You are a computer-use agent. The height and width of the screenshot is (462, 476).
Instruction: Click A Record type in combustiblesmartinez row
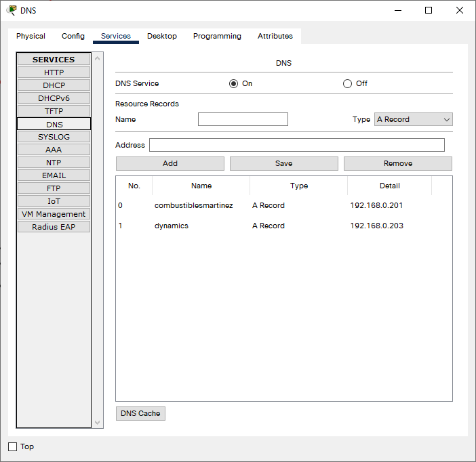point(269,206)
